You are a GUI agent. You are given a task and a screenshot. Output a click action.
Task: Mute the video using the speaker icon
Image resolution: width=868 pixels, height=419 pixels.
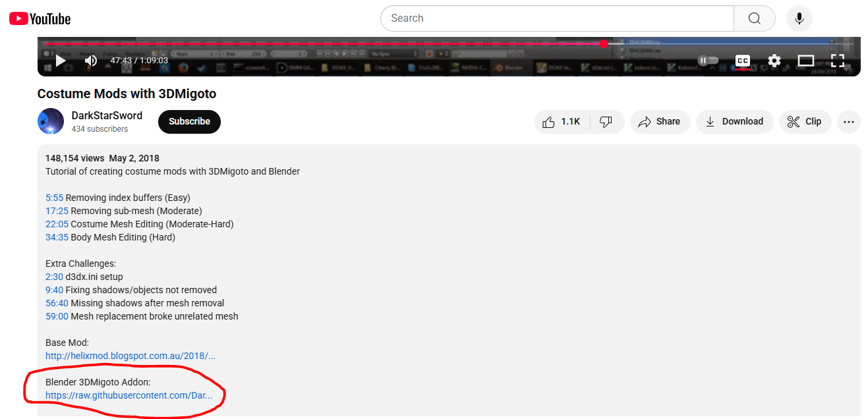(x=91, y=61)
